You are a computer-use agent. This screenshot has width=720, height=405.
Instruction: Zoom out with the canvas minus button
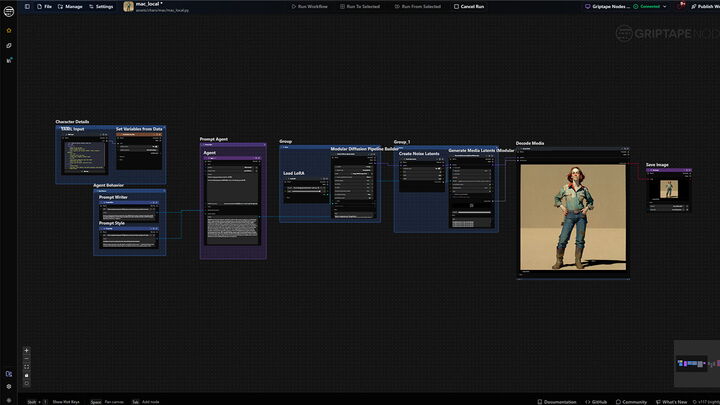pyautogui.click(x=26, y=359)
